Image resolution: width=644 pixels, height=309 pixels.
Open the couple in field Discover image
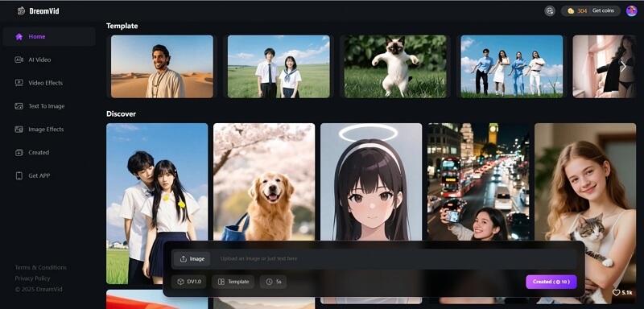tap(157, 204)
